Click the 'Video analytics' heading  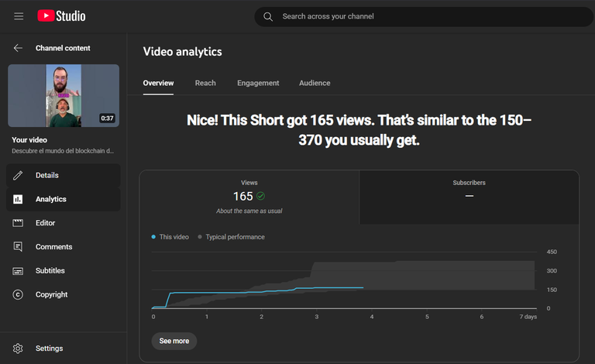click(183, 52)
